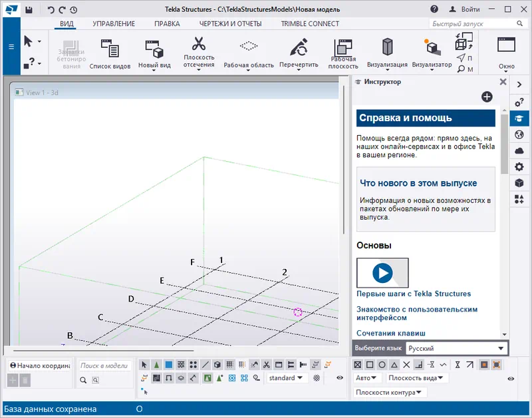Click the Быстрый запуск search field
This screenshot has height=418, width=532.
473,24
